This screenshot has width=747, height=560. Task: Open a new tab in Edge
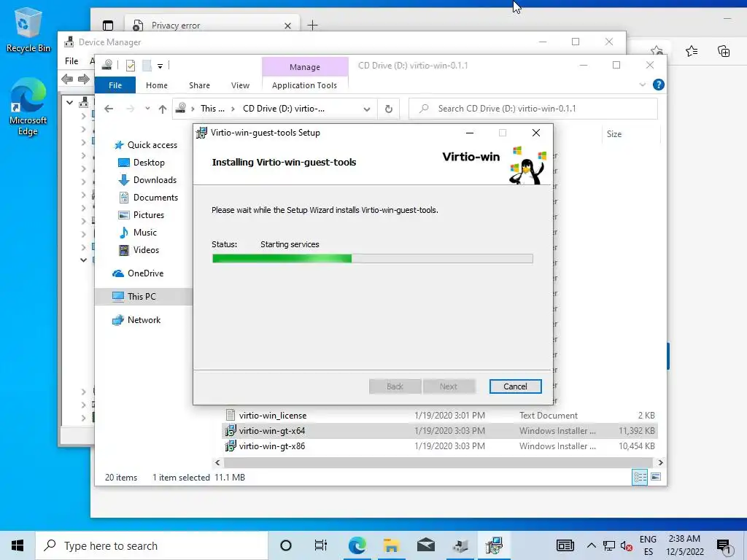312,26
